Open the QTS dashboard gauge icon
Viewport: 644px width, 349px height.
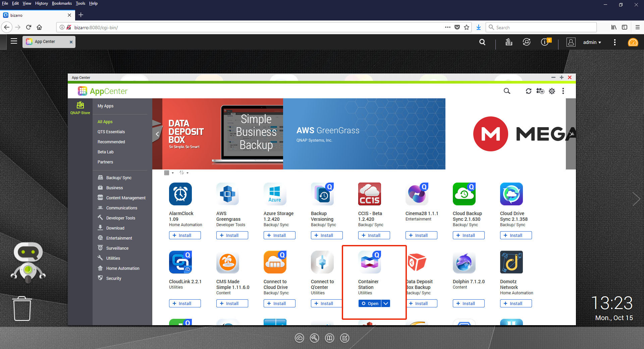[x=633, y=42]
